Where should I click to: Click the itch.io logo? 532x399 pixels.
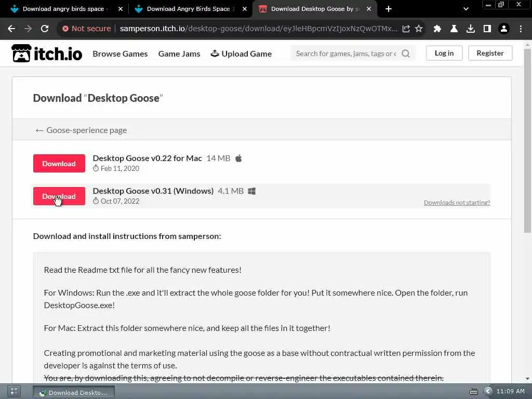(47, 54)
